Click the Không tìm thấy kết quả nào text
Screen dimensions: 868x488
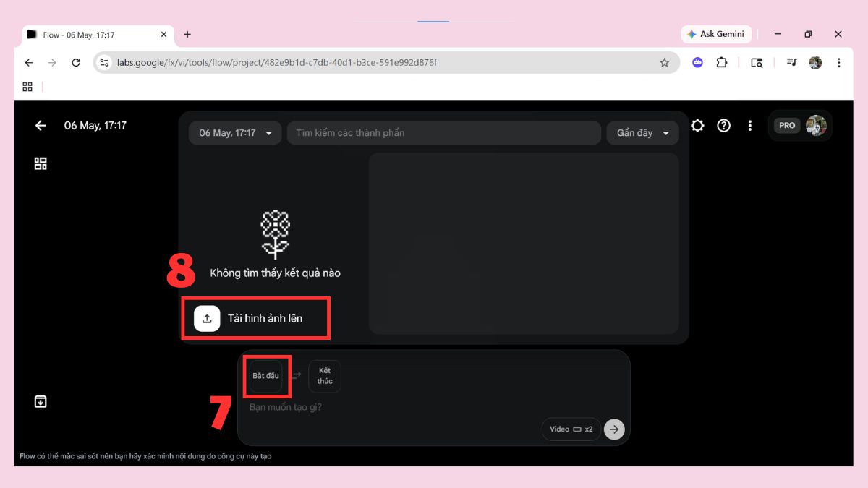tap(275, 273)
